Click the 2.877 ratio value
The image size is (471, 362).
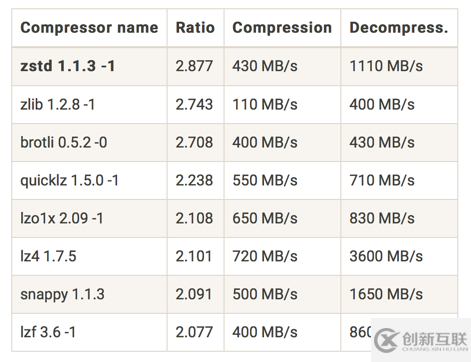[194, 66]
